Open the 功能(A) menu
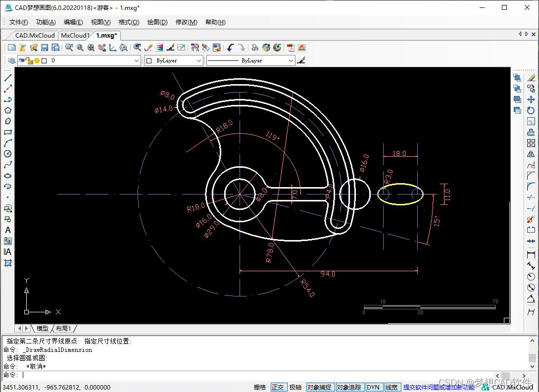 point(46,22)
